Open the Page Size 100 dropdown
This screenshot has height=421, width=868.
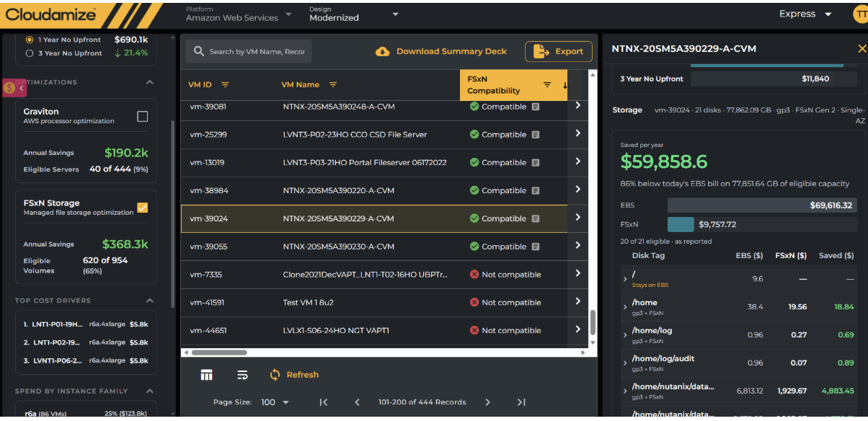point(275,402)
